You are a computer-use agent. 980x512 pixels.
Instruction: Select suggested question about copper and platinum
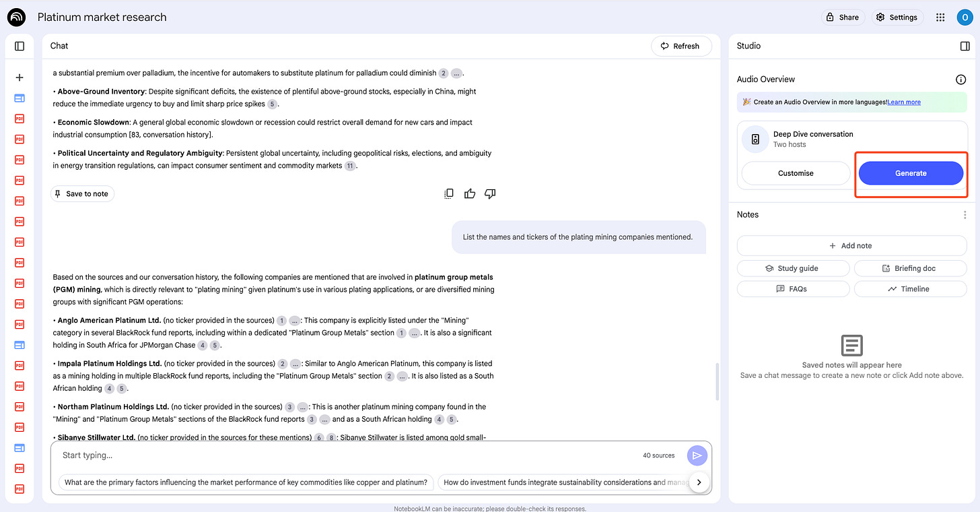click(x=246, y=482)
